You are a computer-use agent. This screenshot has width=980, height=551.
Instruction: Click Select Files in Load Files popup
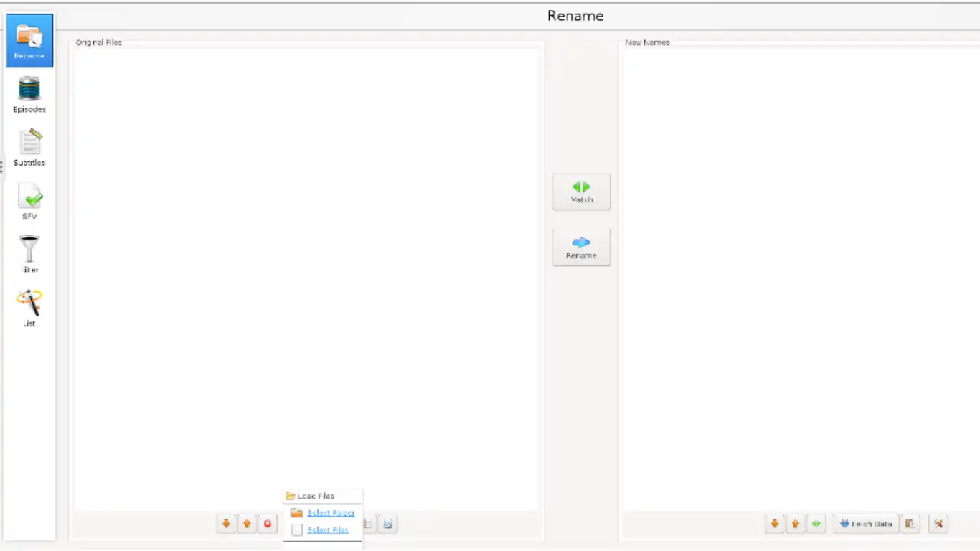coord(328,530)
